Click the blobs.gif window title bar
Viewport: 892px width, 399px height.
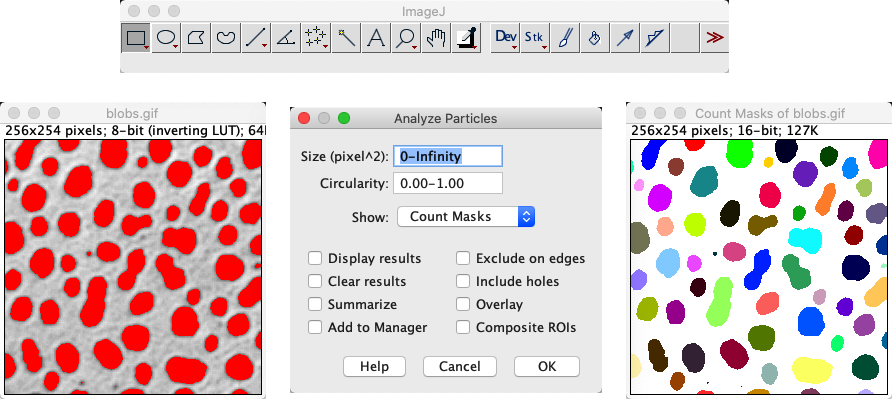133,113
